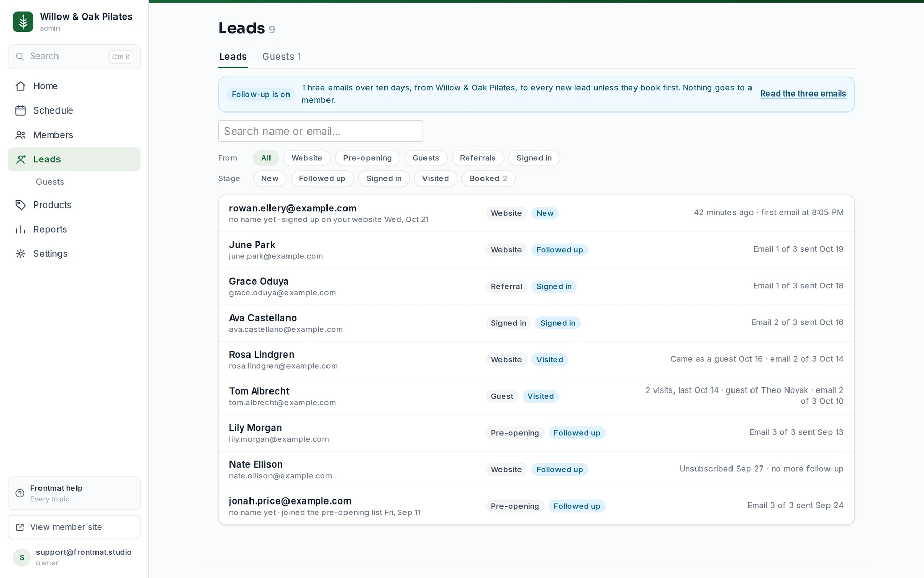Toggle the Booked stage filter

click(488, 178)
